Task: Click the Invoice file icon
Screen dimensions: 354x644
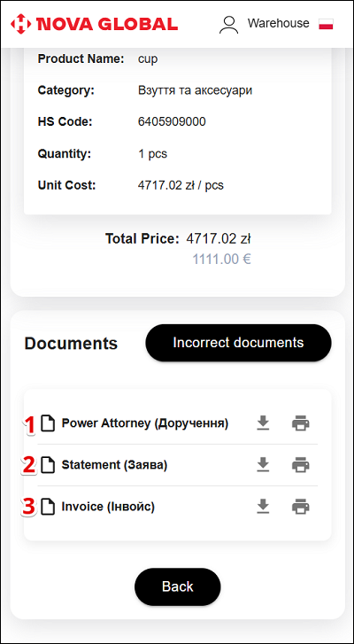Action: coord(49,507)
